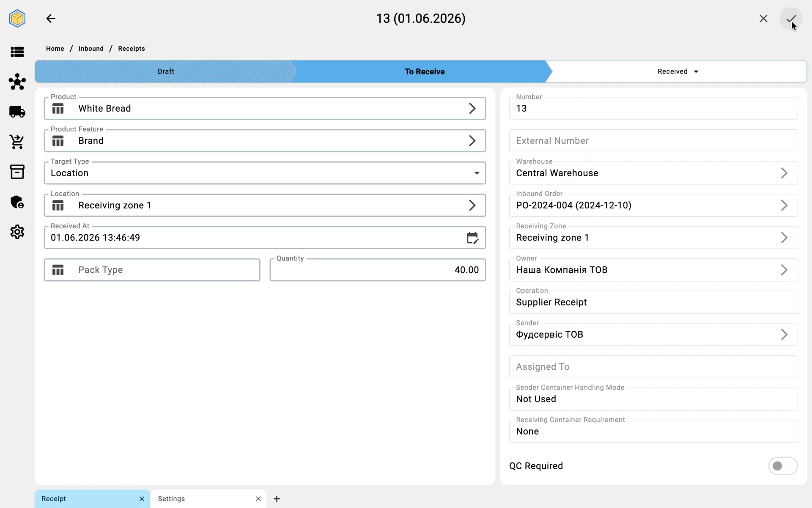
Task: Open the settings gear sidebar icon
Action: pyautogui.click(x=17, y=232)
